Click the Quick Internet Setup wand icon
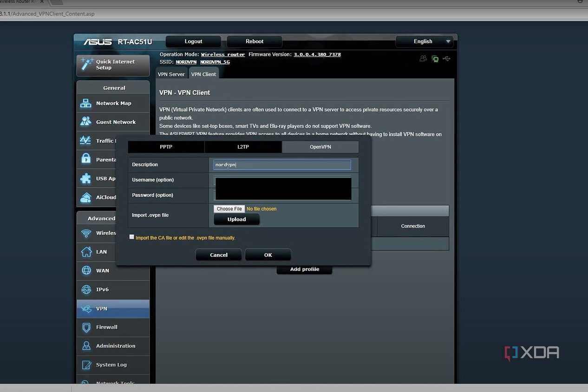The width and height of the screenshot is (588, 392). 86,64
